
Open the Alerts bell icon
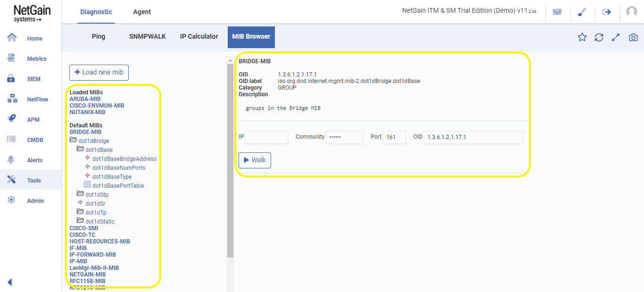[12, 159]
